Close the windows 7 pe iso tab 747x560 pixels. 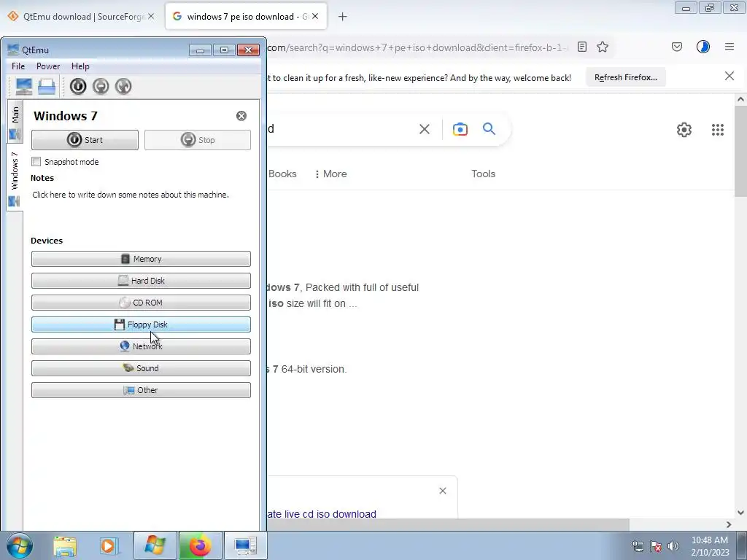(x=315, y=16)
